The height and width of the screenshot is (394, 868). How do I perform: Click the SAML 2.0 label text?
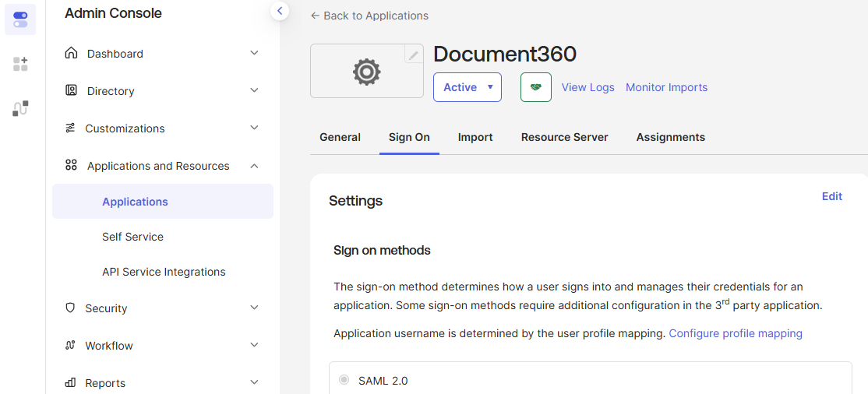[383, 381]
